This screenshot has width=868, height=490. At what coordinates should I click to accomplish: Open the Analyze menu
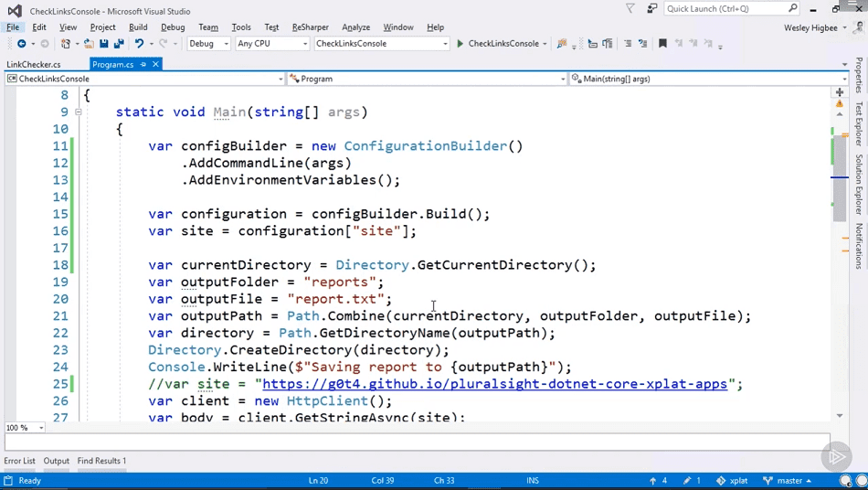[x=356, y=27]
